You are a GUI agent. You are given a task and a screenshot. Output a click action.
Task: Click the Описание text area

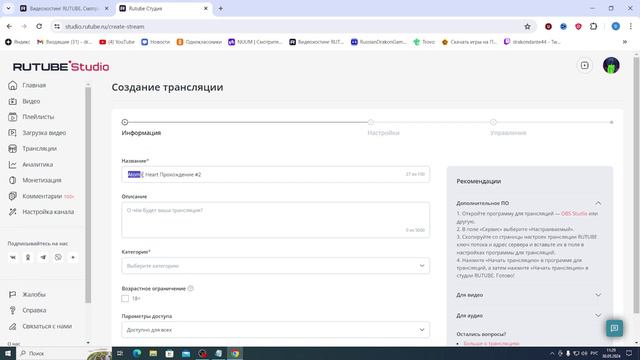[x=276, y=220]
